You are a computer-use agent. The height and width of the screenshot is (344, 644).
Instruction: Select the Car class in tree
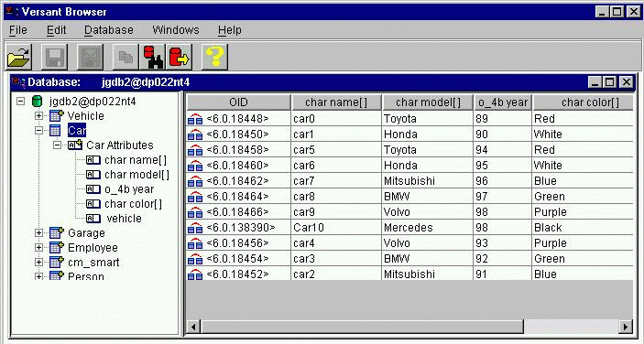coord(77,131)
